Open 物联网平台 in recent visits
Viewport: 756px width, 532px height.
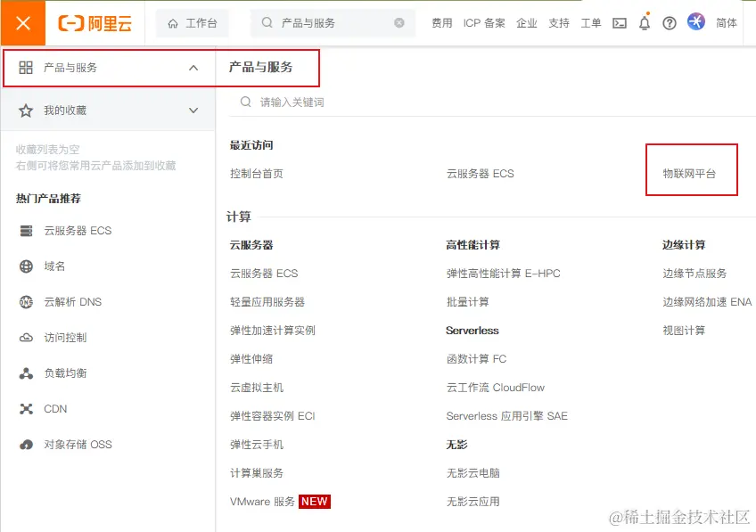tap(689, 174)
